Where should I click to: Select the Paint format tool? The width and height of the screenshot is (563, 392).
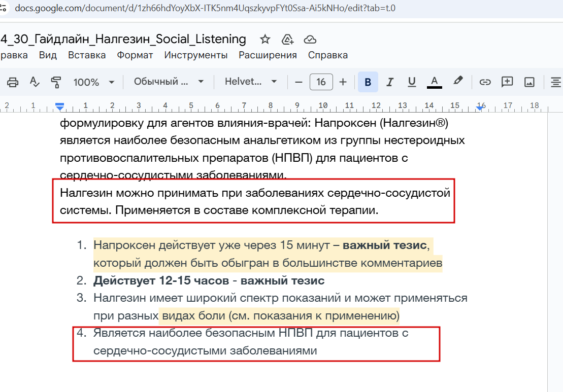click(x=56, y=82)
